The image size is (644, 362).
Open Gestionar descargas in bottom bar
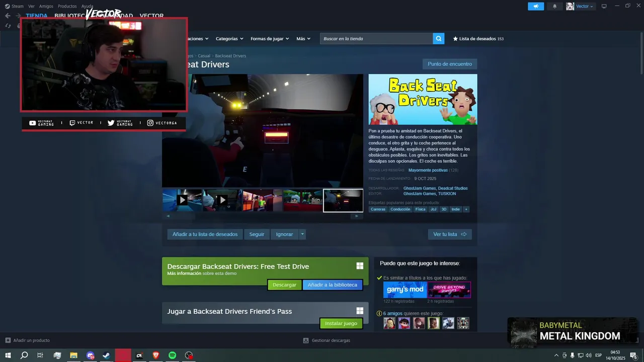click(x=327, y=340)
